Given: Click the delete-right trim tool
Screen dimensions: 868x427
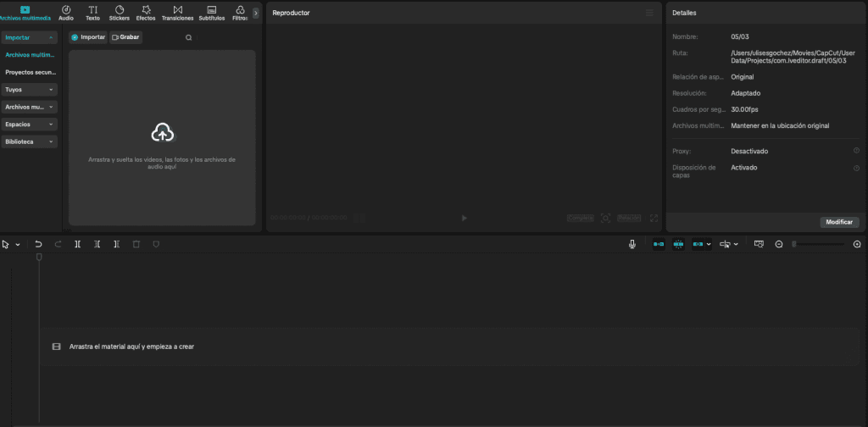Looking at the screenshot, I should pos(116,244).
